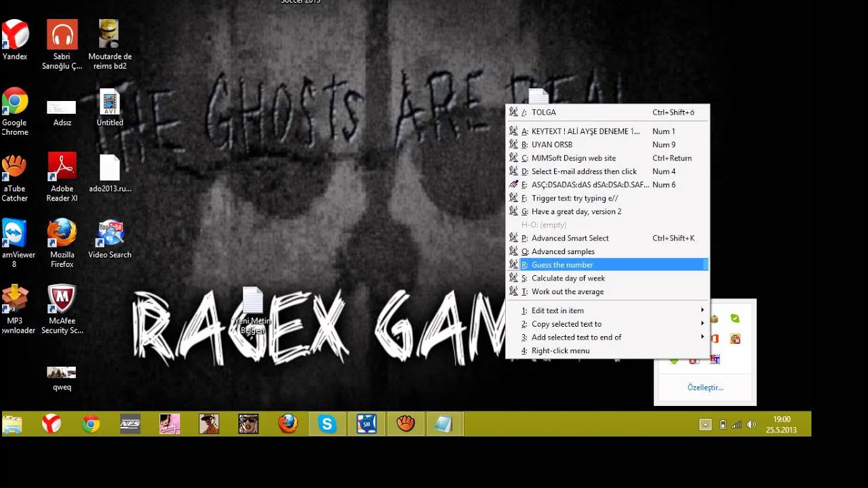Select the Yeni Metin Belgesi text file
Image resolution: width=868 pixels, height=488 pixels.
(x=252, y=311)
